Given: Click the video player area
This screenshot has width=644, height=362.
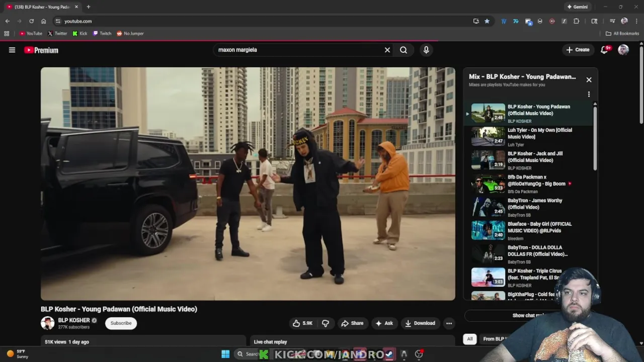Looking at the screenshot, I should click(x=248, y=184).
